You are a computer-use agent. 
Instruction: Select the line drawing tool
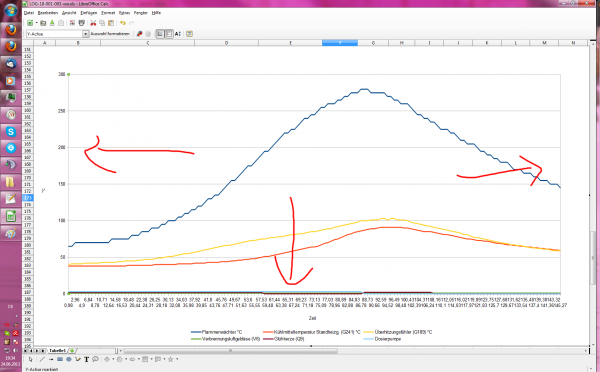click(x=42, y=359)
